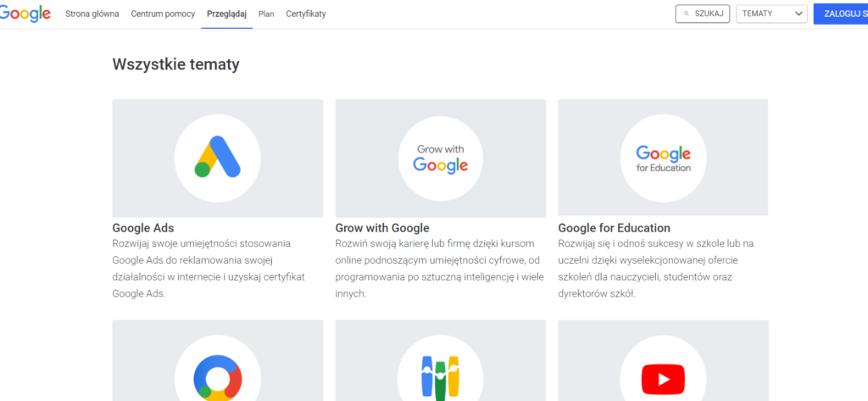Select the YouTube play logo icon
Image resolution: width=868 pixels, height=401 pixels.
pos(663,380)
